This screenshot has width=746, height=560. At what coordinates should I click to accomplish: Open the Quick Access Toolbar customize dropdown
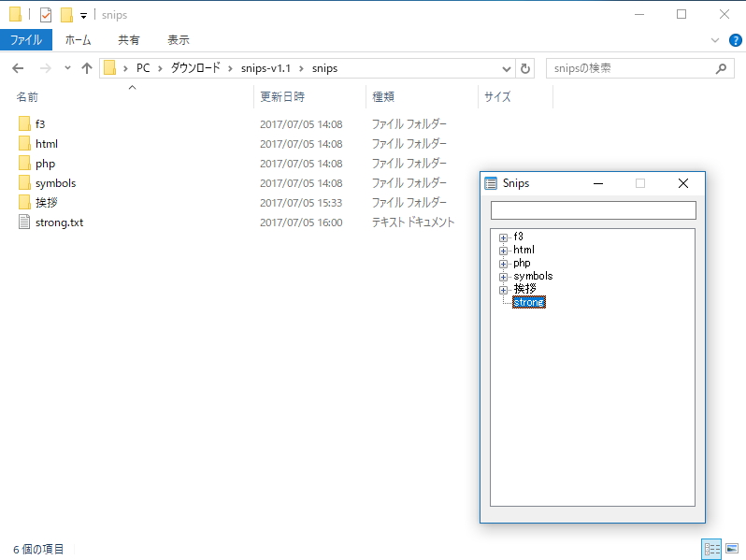[x=83, y=16]
